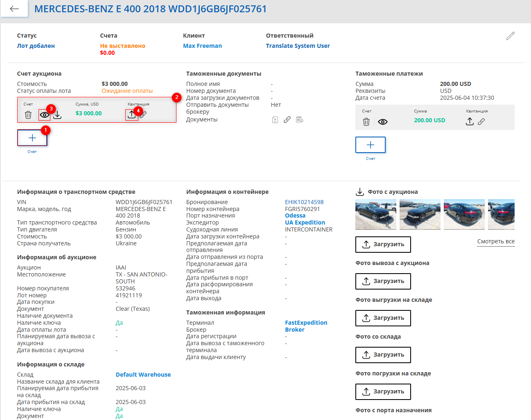Add new auction invoice with plus button
531x420 pixels.
(x=32, y=138)
